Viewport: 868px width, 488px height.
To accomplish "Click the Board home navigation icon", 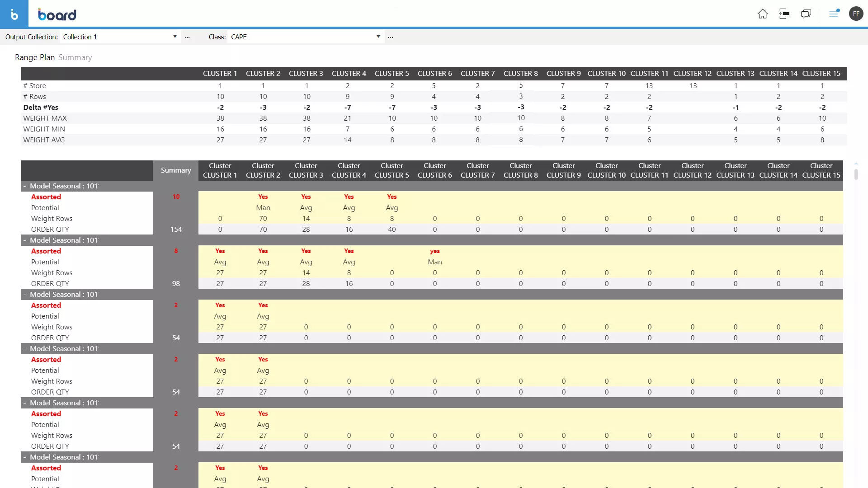I will coord(763,13).
